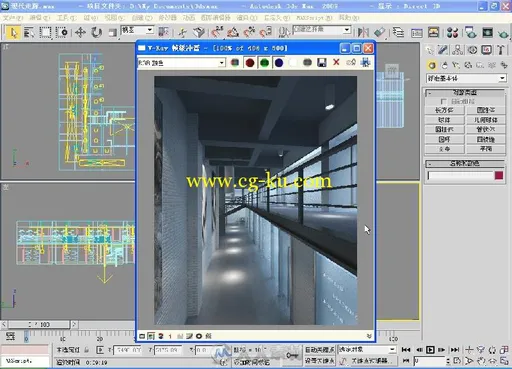The image size is (512, 369).
Task: Open Select by Name tool
Action: pyautogui.click(x=29, y=32)
